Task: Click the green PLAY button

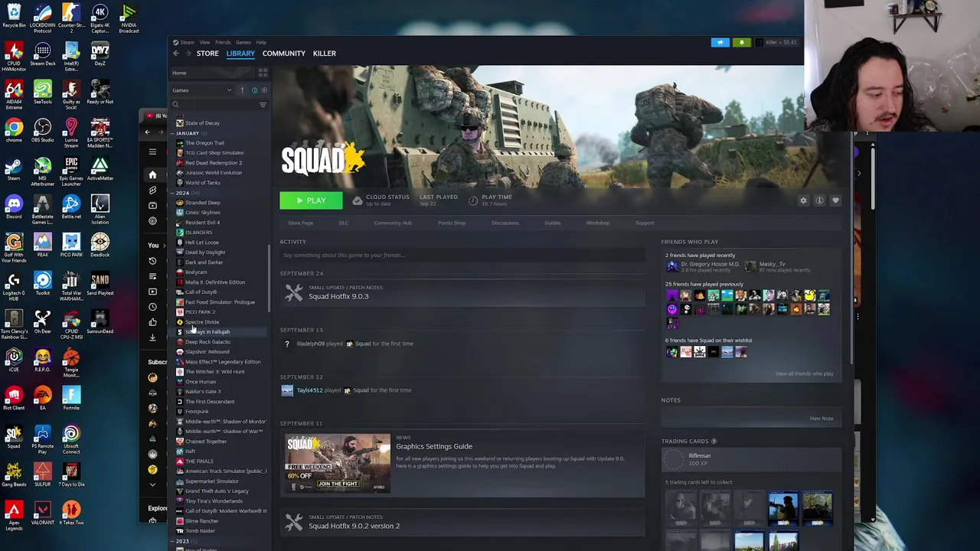Action: (311, 201)
